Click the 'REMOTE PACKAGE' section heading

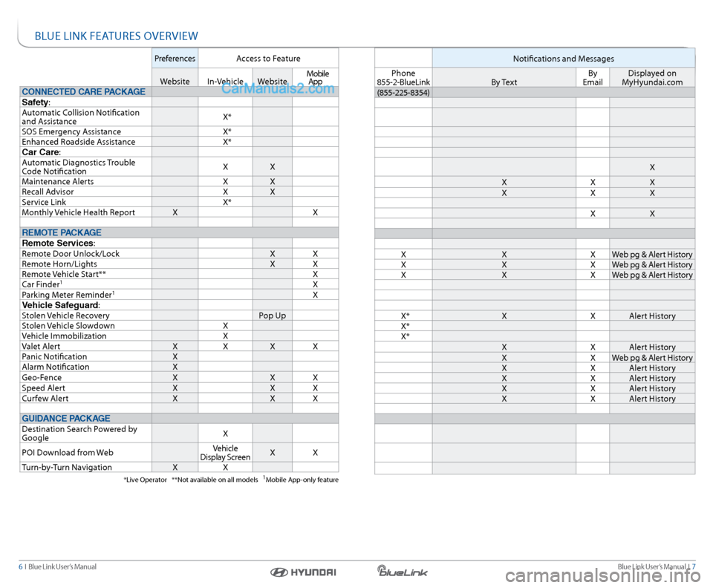(x=62, y=232)
